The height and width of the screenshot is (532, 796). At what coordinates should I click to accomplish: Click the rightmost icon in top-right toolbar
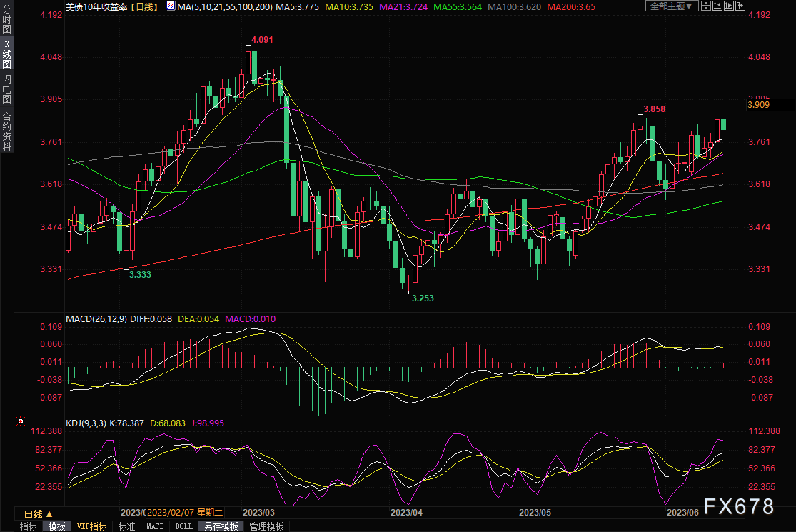(740, 6)
